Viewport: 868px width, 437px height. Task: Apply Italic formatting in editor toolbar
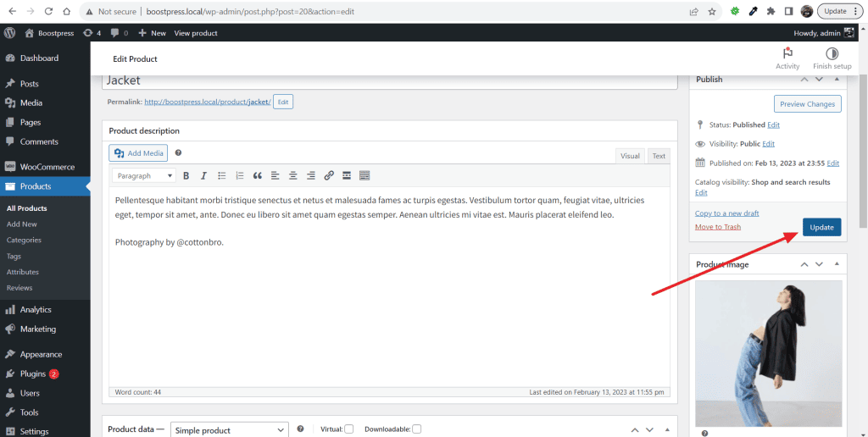tap(203, 176)
